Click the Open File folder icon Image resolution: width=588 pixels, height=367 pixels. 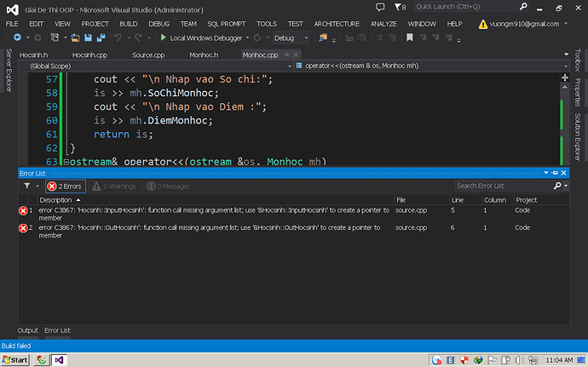76,38
